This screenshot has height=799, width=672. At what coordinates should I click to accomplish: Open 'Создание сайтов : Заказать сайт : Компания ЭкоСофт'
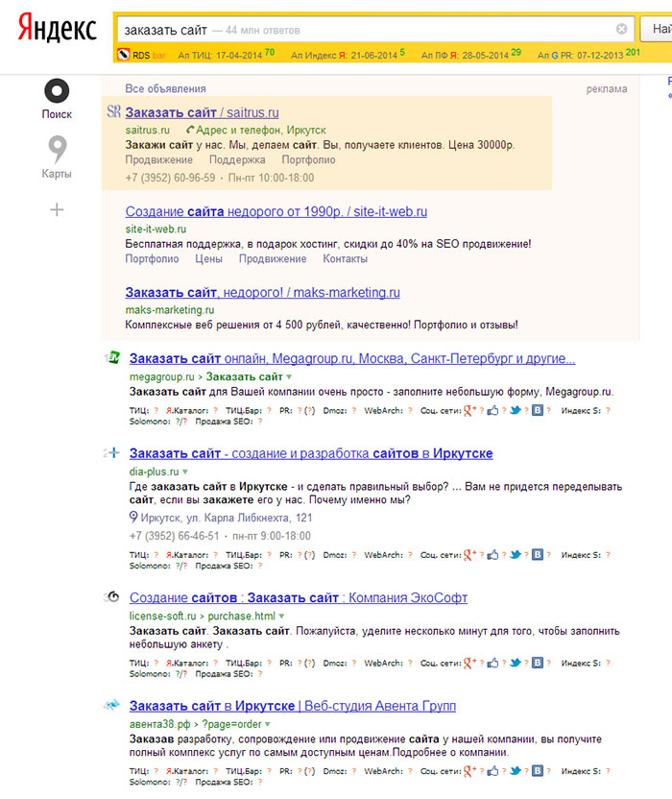pos(298,597)
